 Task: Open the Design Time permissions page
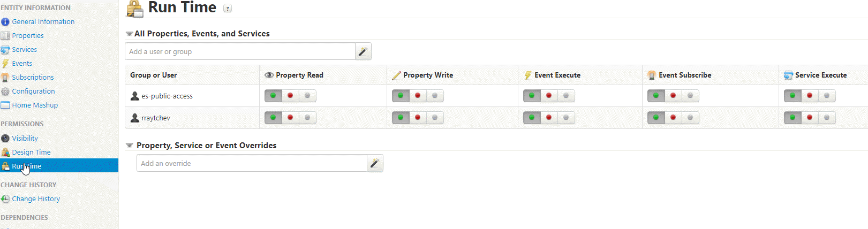pos(31,152)
